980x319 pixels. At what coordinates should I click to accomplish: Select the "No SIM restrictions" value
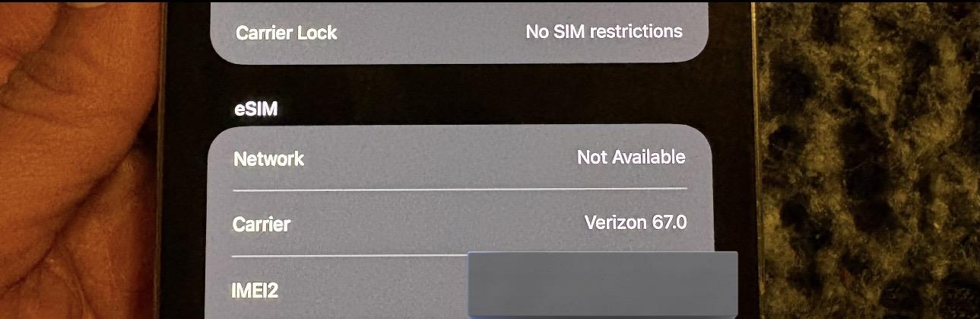click(604, 32)
